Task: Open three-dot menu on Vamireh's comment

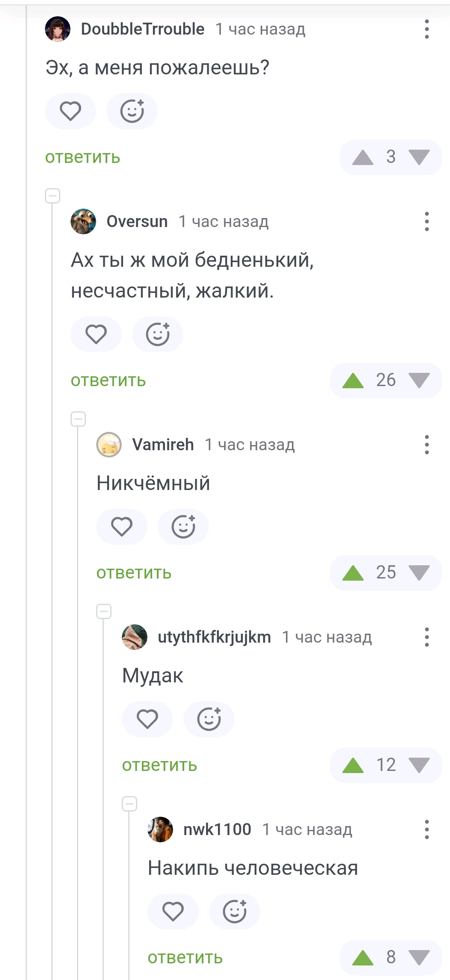Action: tap(426, 445)
